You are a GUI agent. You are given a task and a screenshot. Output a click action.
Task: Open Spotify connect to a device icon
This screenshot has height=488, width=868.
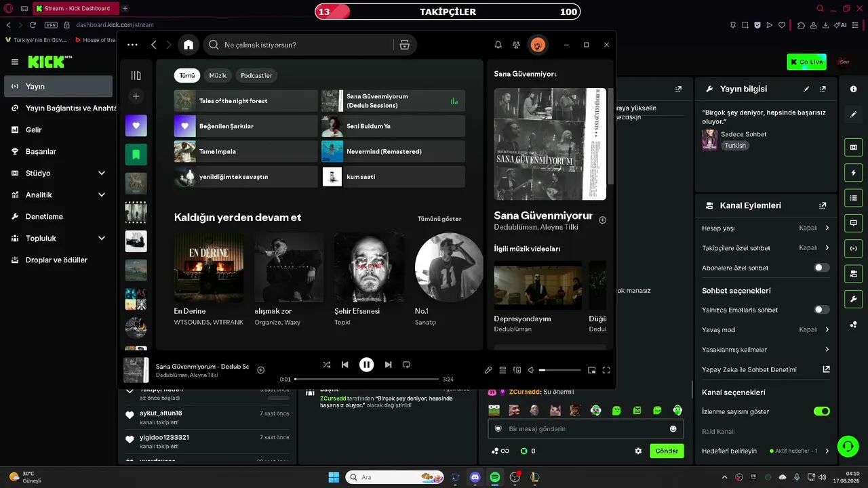click(517, 370)
